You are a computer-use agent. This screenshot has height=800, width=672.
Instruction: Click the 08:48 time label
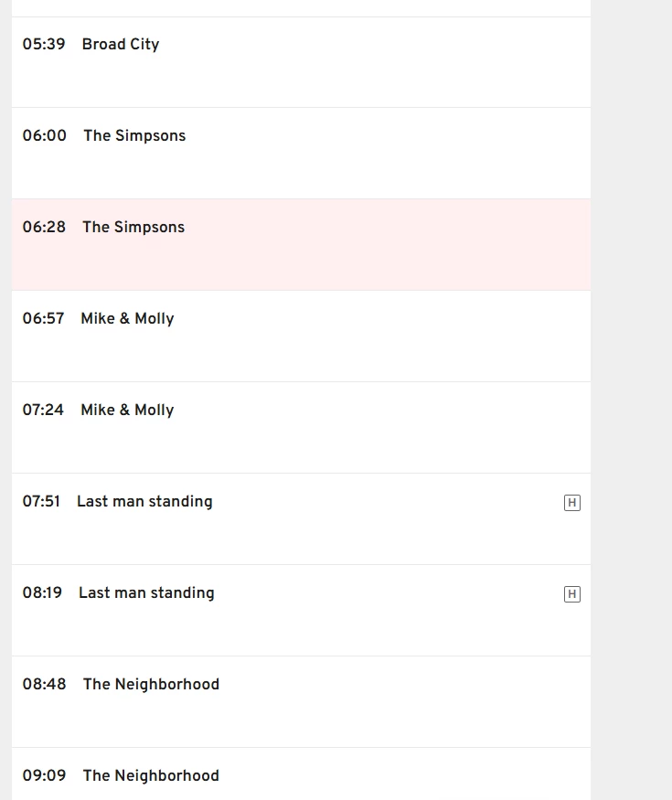pyautogui.click(x=45, y=684)
